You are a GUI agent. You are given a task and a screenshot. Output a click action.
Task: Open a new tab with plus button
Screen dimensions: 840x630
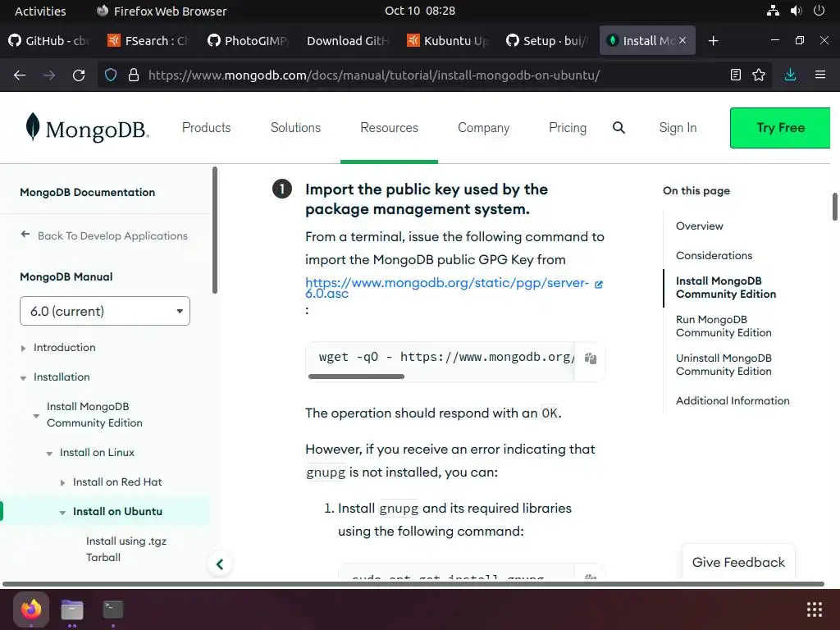[x=713, y=41]
